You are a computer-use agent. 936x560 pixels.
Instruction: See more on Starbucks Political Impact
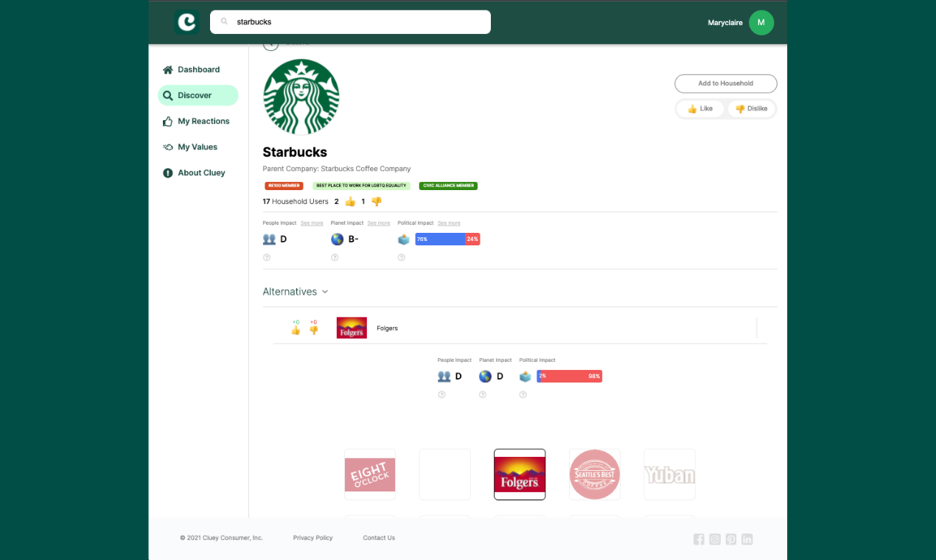(x=449, y=223)
